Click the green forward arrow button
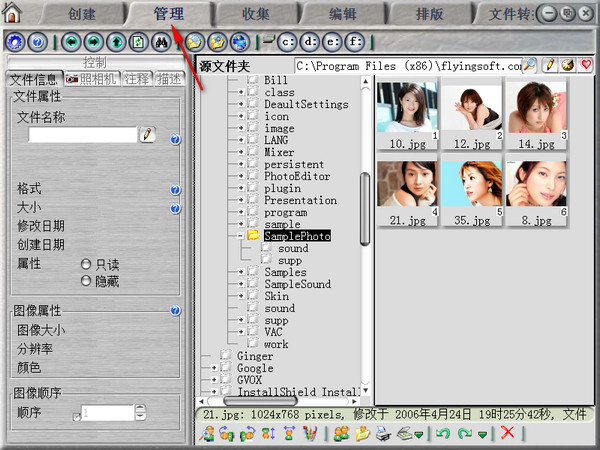Viewport: 600px width, 450px height. 93,43
